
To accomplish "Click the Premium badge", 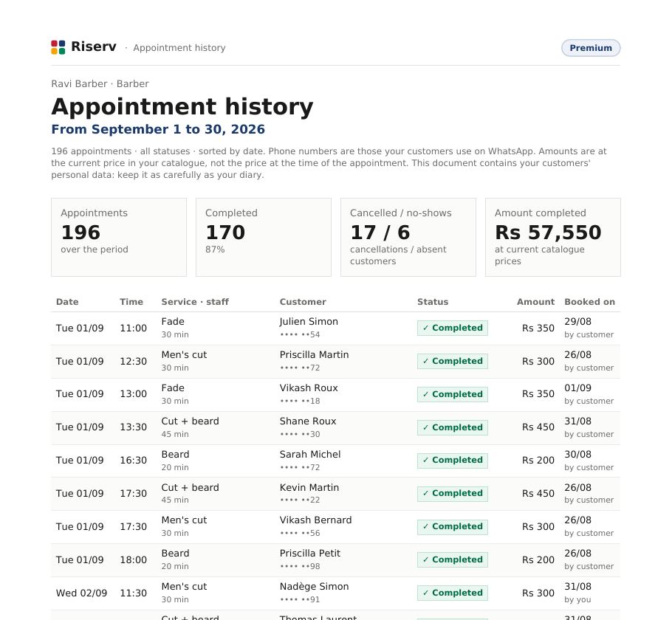I will (591, 48).
